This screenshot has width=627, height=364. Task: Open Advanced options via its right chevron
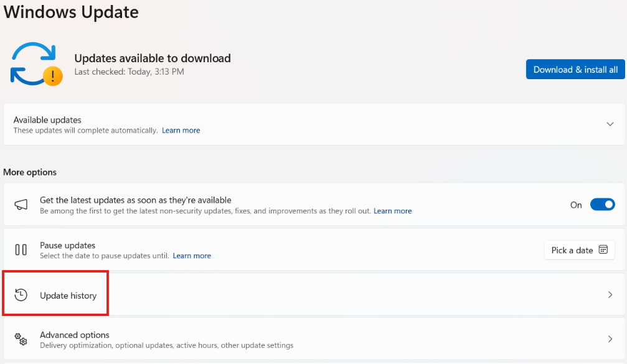click(x=610, y=339)
